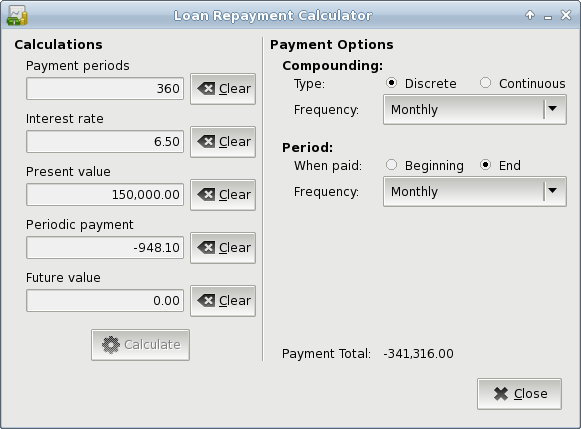Select Continuous compounding type
This screenshot has height=429, width=581.
tap(485, 83)
